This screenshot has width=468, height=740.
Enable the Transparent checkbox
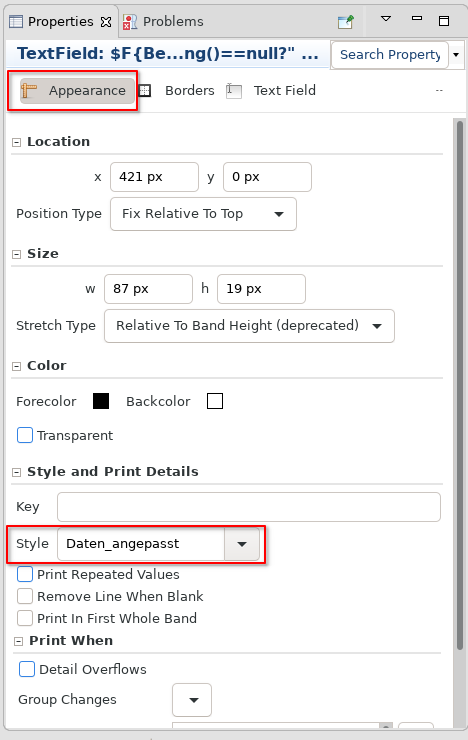[x=25, y=435]
